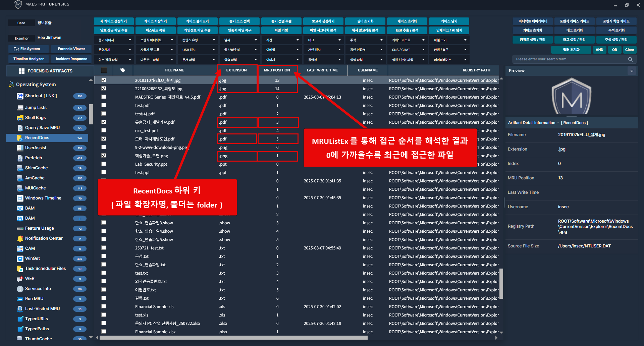This screenshot has width=644, height=346.
Task: Open the USB 정보 dropdown
Action: pyautogui.click(x=198, y=50)
